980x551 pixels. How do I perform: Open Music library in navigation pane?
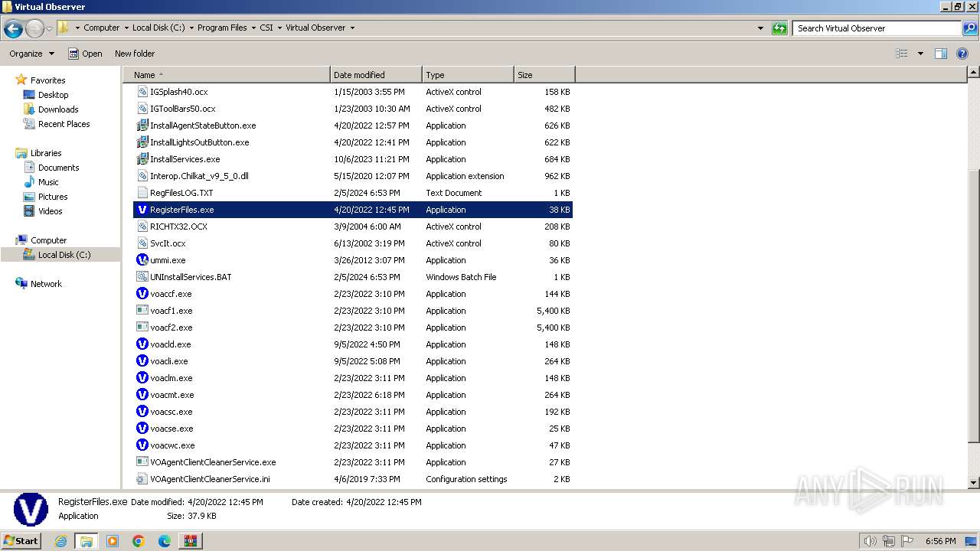click(x=48, y=181)
